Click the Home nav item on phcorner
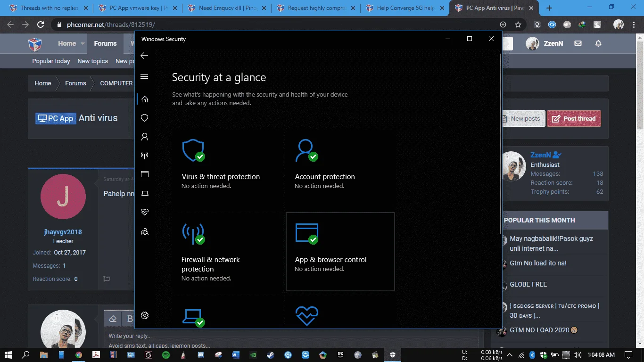Screen dimensions: 644x362 pos(67,43)
